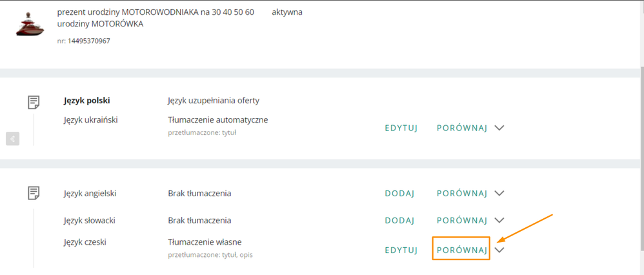Click the motorboat offer thumbnail

29,26
